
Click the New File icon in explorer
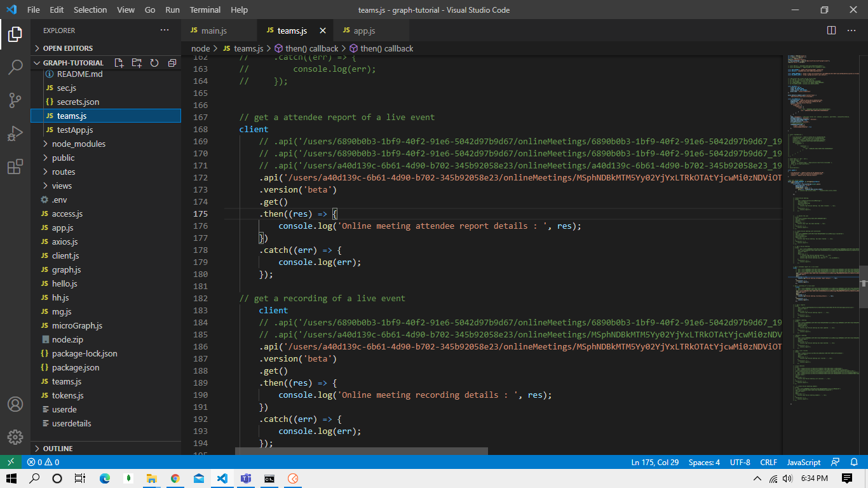point(119,63)
